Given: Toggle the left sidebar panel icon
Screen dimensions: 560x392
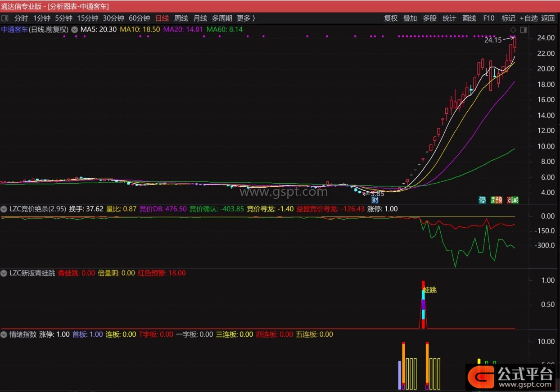Looking at the screenshot, I should 5,18.
